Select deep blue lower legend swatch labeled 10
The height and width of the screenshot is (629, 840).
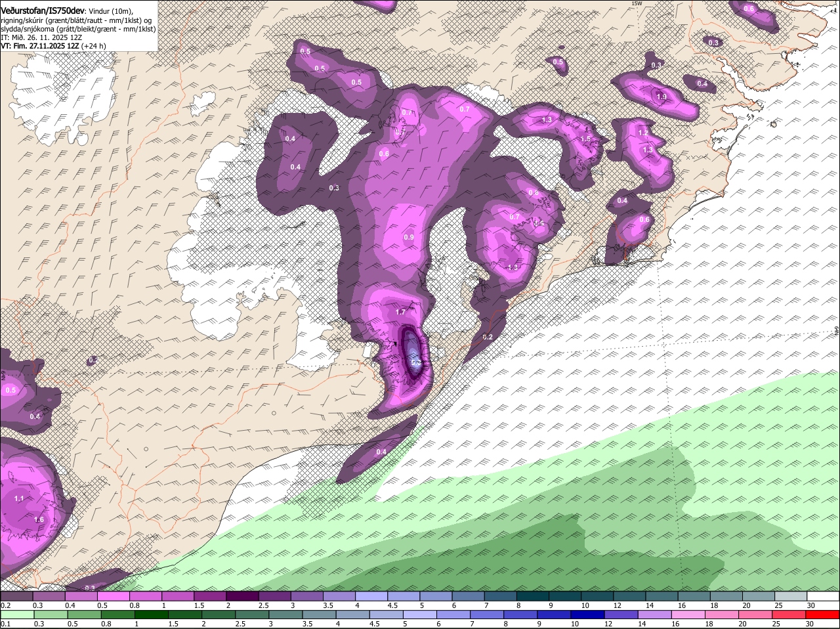point(588,615)
